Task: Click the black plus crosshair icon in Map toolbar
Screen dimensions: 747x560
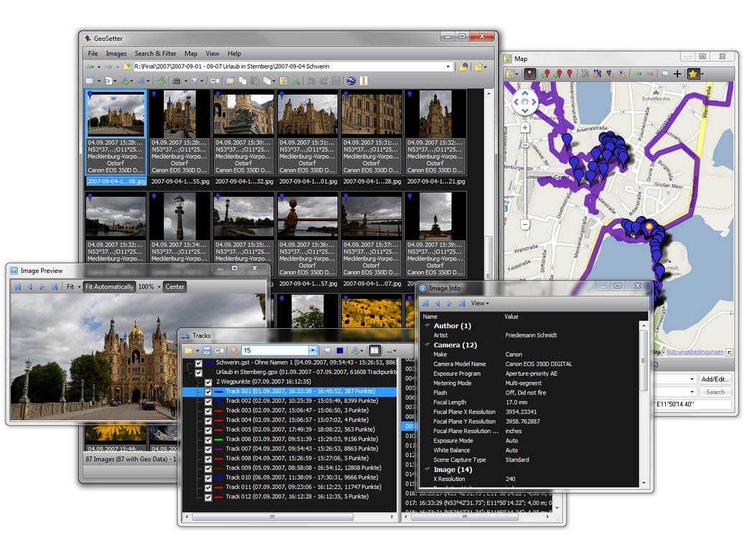Action: 677,74
